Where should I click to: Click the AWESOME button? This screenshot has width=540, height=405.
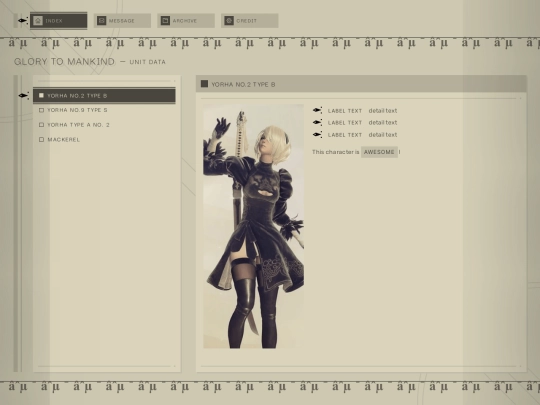[379, 152]
